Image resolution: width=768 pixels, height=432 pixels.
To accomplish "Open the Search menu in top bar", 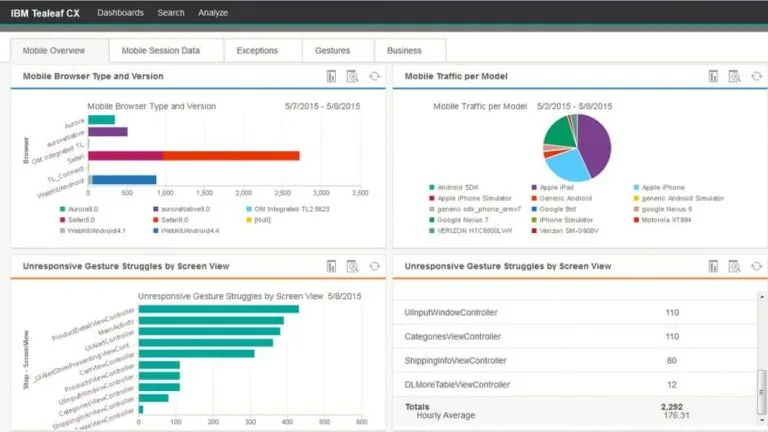I will [171, 13].
